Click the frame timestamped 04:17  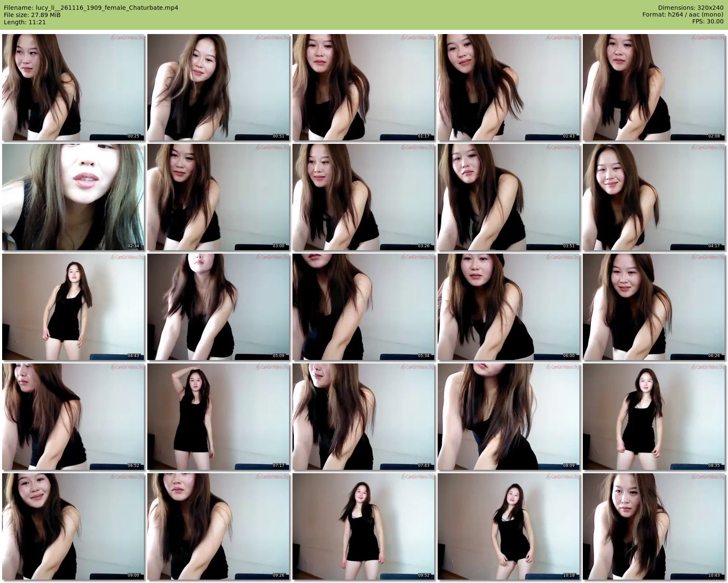[653, 197]
